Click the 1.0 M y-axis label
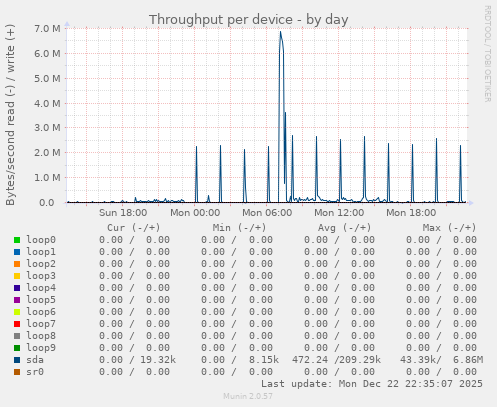Viewport: 497px width, 407px height. [47, 178]
